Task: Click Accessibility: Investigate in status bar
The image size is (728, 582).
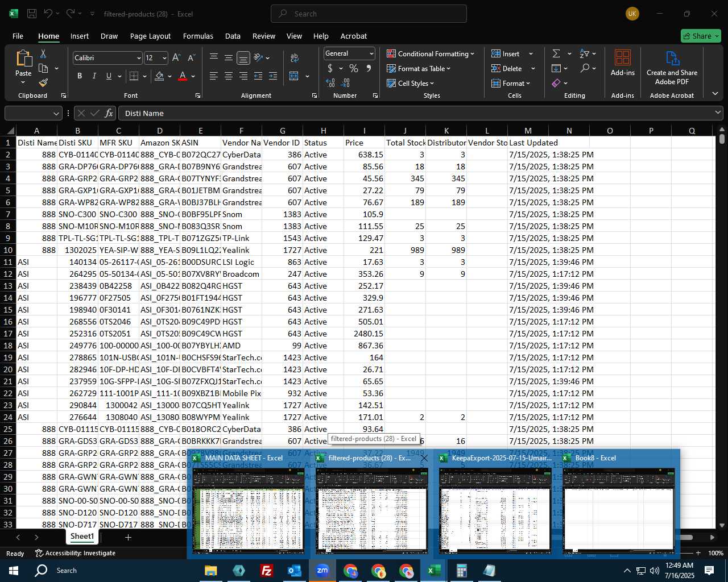Action: (x=75, y=553)
